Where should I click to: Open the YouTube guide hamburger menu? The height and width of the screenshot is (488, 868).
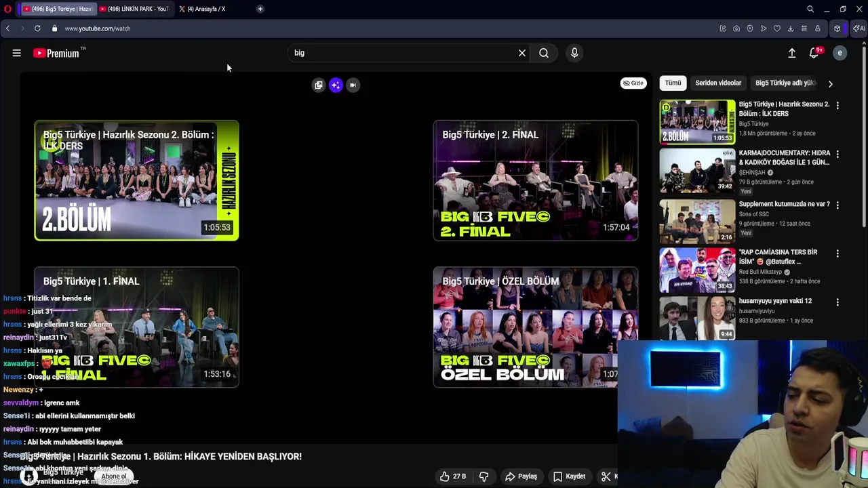(16, 53)
